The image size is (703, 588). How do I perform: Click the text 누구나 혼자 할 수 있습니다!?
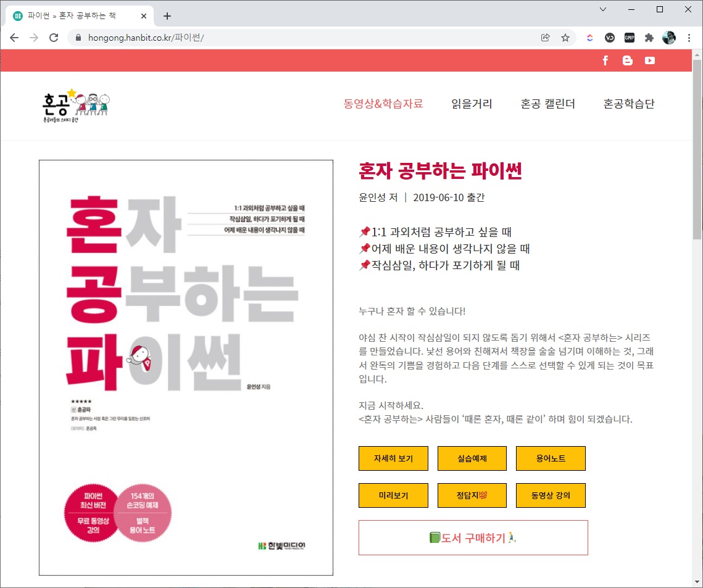pos(412,311)
